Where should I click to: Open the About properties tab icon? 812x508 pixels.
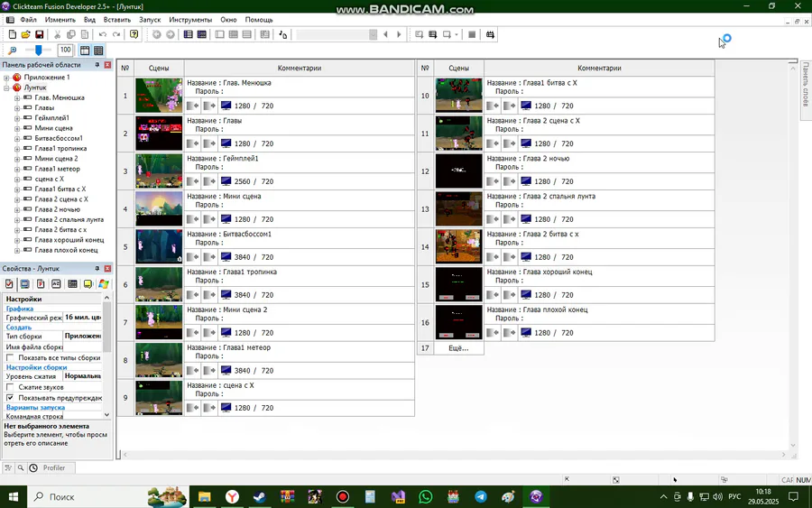pyautogui.click(x=88, y=283)
